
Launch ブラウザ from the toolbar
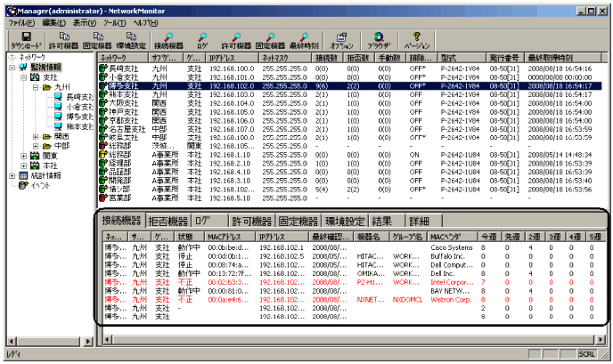click(x=379, y=38)
